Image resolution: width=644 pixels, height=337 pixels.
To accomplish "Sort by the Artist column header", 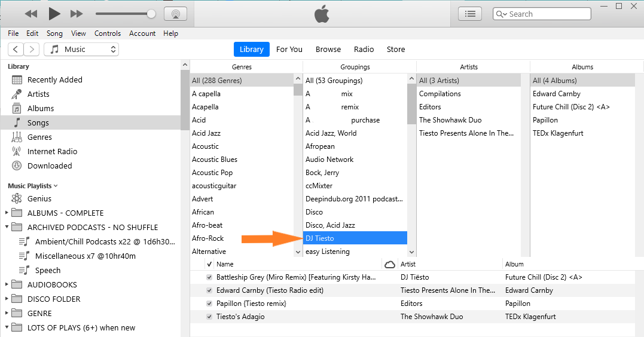I will click(408, 264).
